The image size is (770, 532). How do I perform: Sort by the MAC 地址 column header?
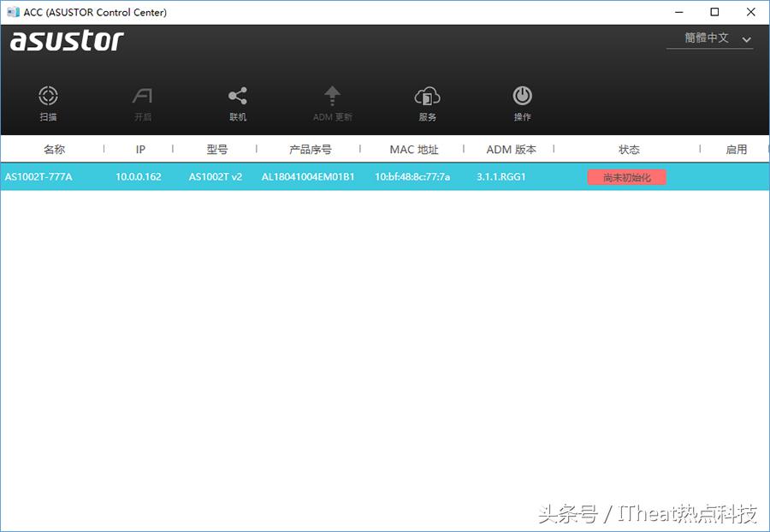coord(414,149)
